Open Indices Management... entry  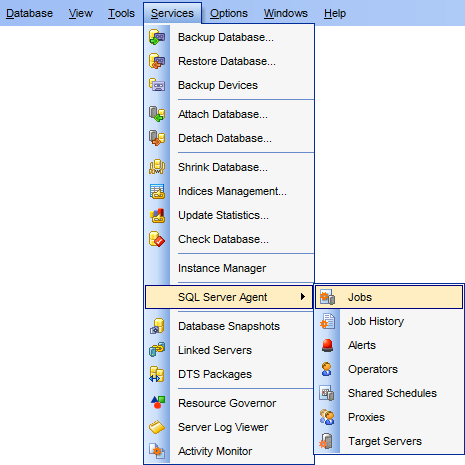(229, 191)
